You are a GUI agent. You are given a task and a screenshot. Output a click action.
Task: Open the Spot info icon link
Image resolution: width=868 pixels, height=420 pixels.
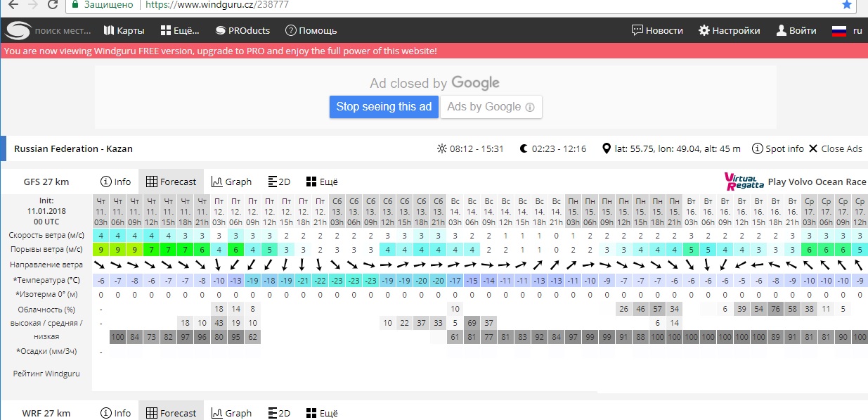pos(778,148)
